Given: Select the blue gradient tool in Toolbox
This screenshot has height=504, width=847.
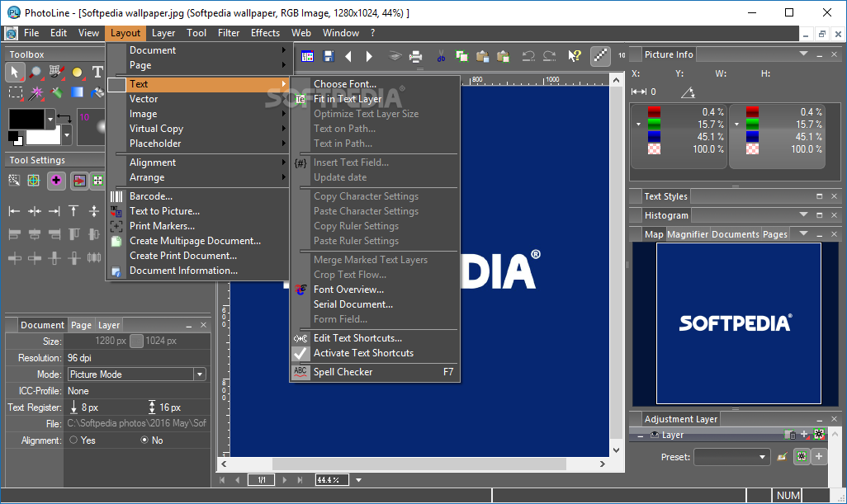Looking at the screenshot, I should click(78, 92).
